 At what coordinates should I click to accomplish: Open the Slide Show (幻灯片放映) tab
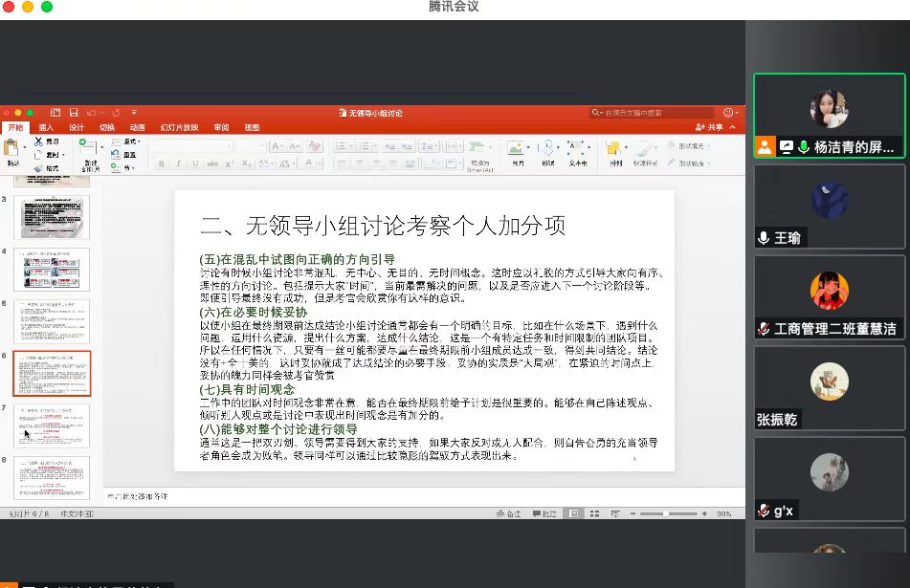coord(179,127)
